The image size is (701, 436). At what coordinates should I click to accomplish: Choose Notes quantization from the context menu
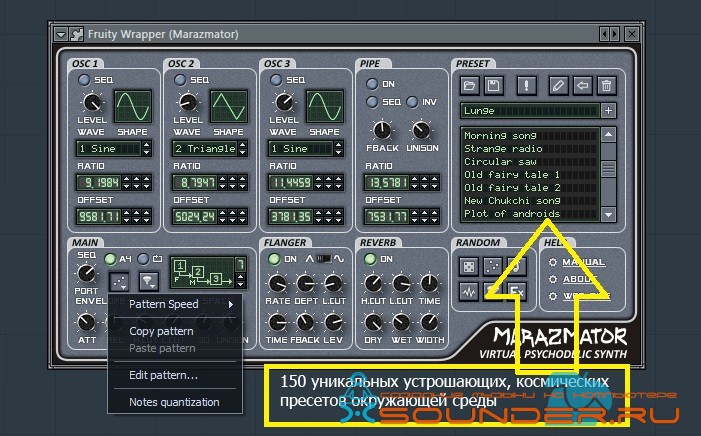tap(174, 402)
